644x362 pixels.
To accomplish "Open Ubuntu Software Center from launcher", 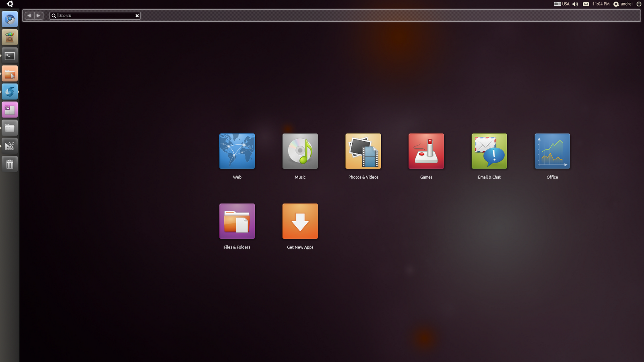I will click(10, 37).
